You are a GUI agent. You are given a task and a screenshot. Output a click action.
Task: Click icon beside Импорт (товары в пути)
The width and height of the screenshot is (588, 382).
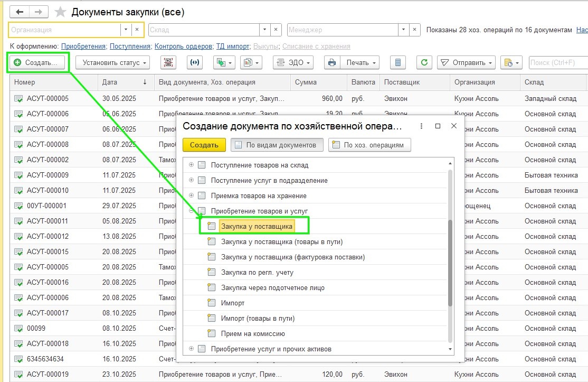point(212,318)
